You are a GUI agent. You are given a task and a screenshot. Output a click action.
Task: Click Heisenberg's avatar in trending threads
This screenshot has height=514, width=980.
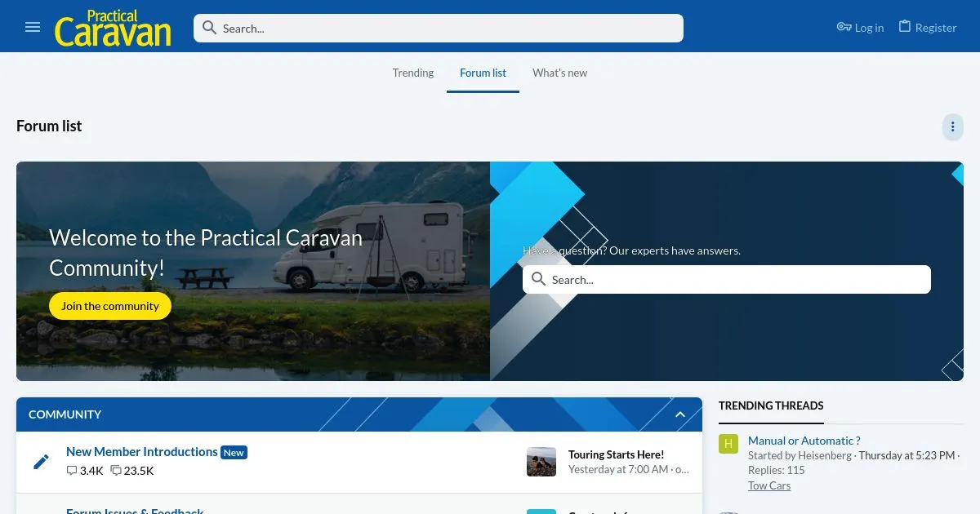(x=728, y=443)
